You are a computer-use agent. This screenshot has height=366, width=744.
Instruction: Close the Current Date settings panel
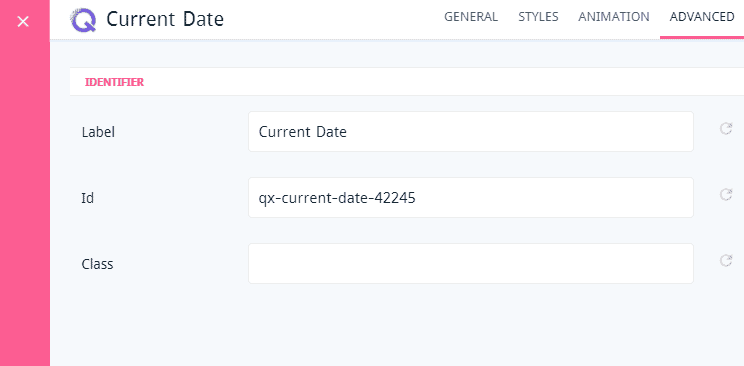(x=23, y=21)
